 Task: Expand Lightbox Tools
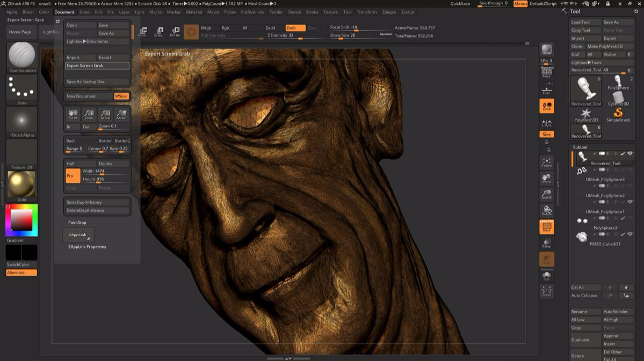[x=602, y=62]
